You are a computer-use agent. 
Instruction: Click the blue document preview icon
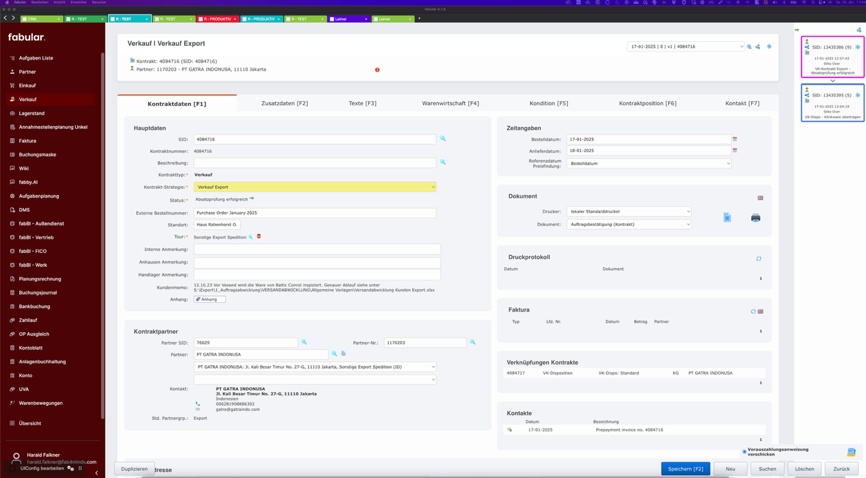pos(727,217)
